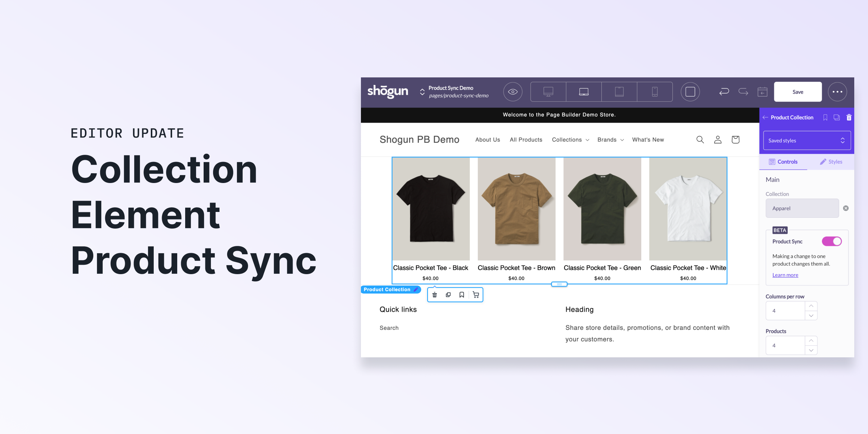Click the Shogun logo
The width and height of the screenshot is (868, 434).
pos(388,92)
